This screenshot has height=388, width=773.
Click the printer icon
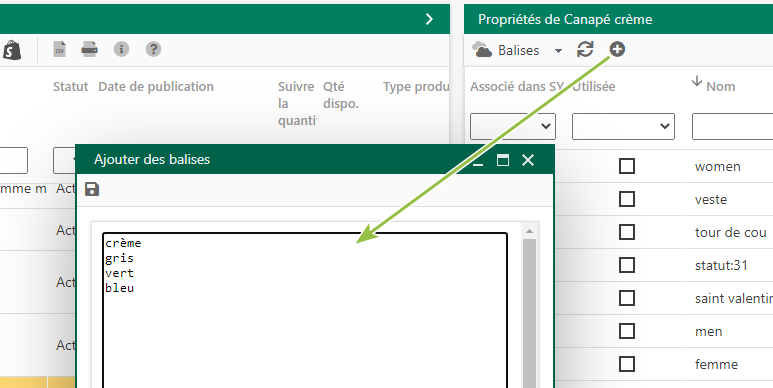click(x=90, y=49)
